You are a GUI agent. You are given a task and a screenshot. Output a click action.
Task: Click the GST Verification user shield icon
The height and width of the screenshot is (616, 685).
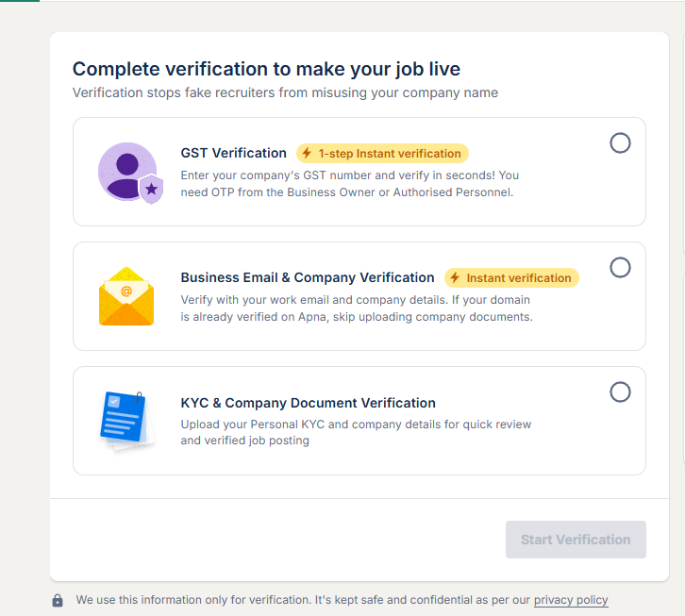click(x=130, y=172)
